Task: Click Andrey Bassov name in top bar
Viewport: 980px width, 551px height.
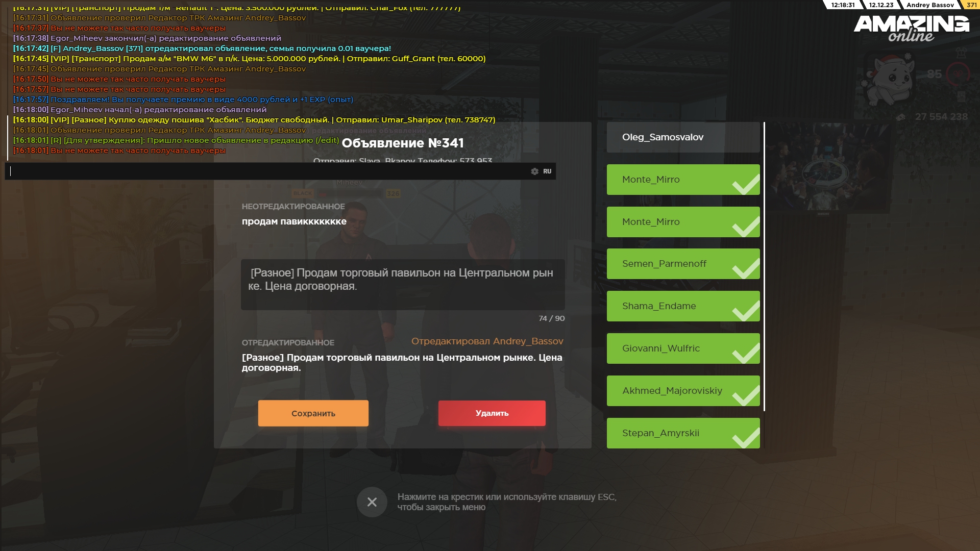Action: point(930,5)
